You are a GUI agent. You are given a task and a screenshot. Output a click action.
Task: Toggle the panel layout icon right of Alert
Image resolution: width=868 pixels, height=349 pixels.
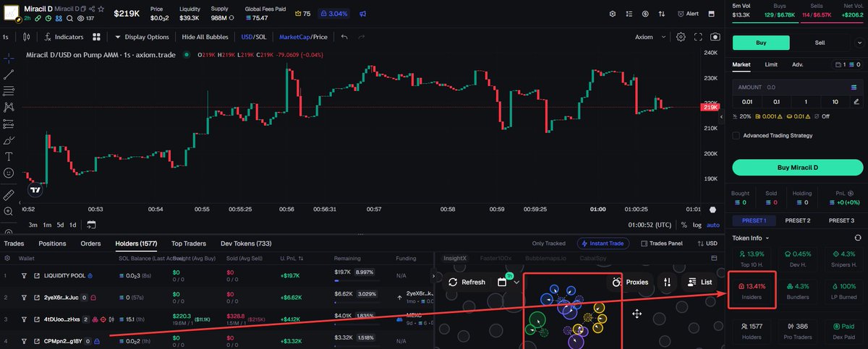pyautogui.click(x=711, y=14)
